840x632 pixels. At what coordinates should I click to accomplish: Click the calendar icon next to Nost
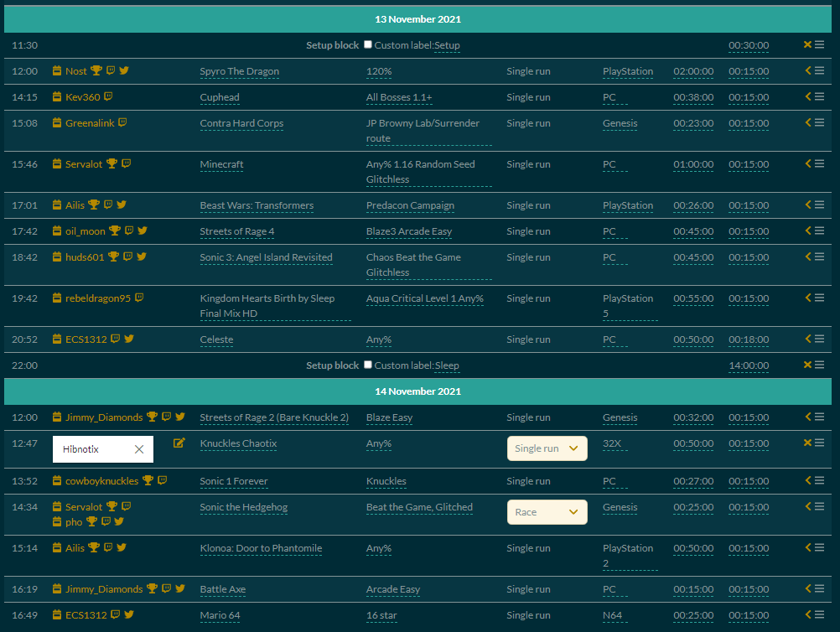pos(57,70)
